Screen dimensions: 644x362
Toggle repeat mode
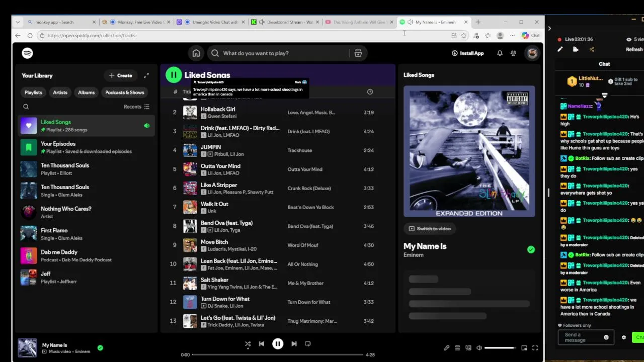click(308, 344)
